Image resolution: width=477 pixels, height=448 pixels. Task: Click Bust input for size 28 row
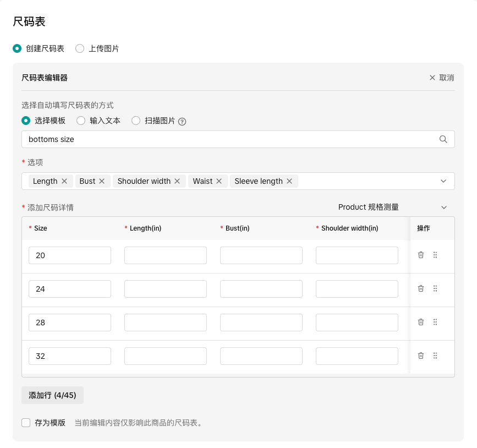pyautogui.click(x=261, y=323)
